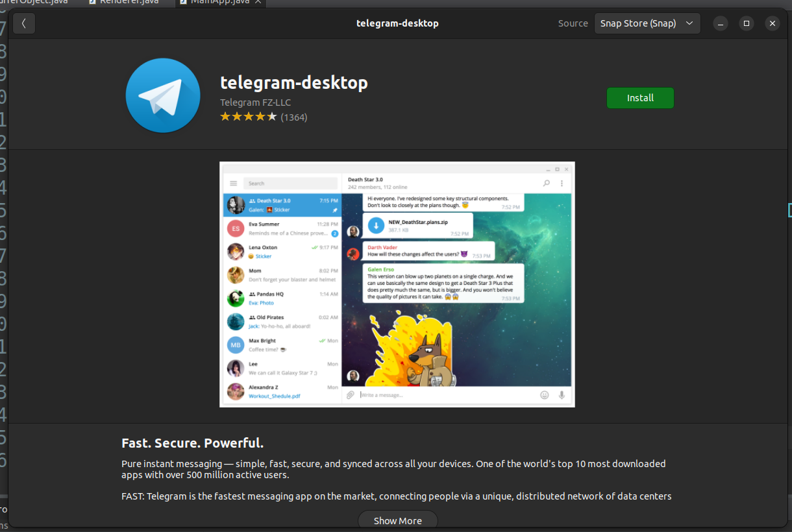
Task: Click the paperclip icon in the preview screenshot
Action: coord(351,394)
